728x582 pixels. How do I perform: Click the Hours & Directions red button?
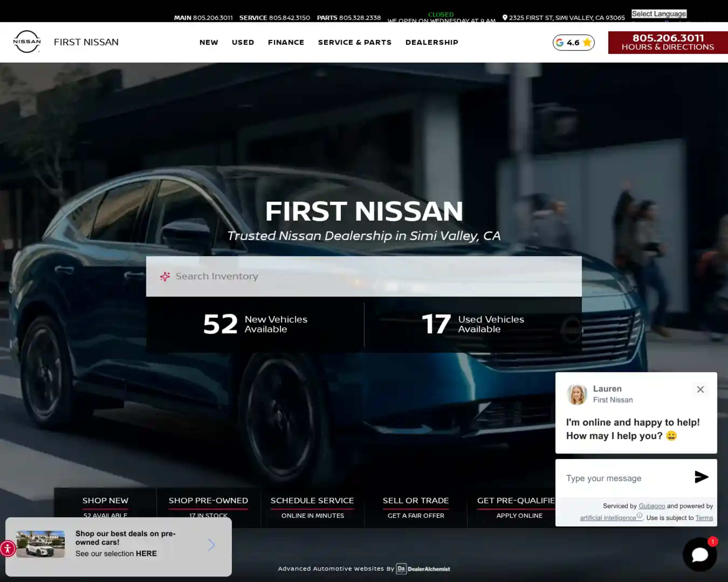[668, 42]
